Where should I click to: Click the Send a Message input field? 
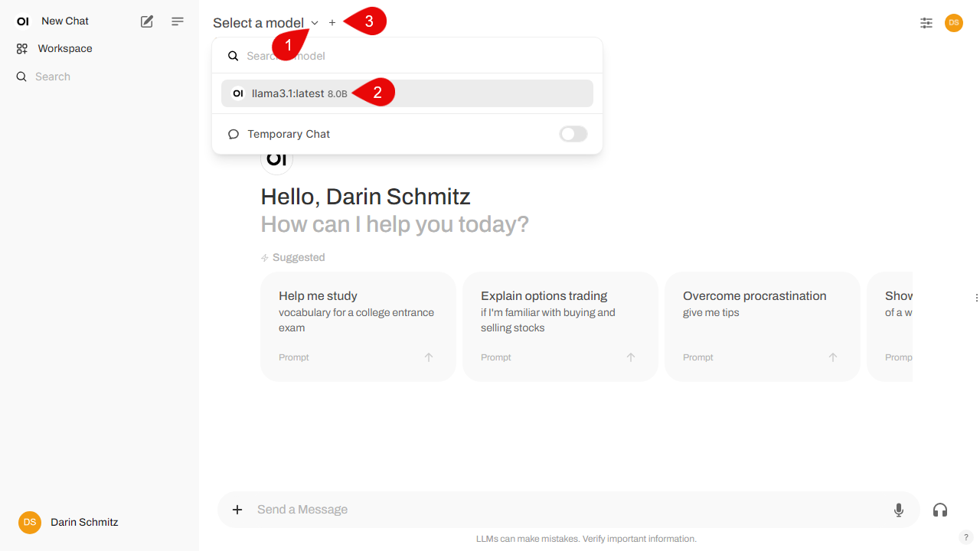point(536,509)
